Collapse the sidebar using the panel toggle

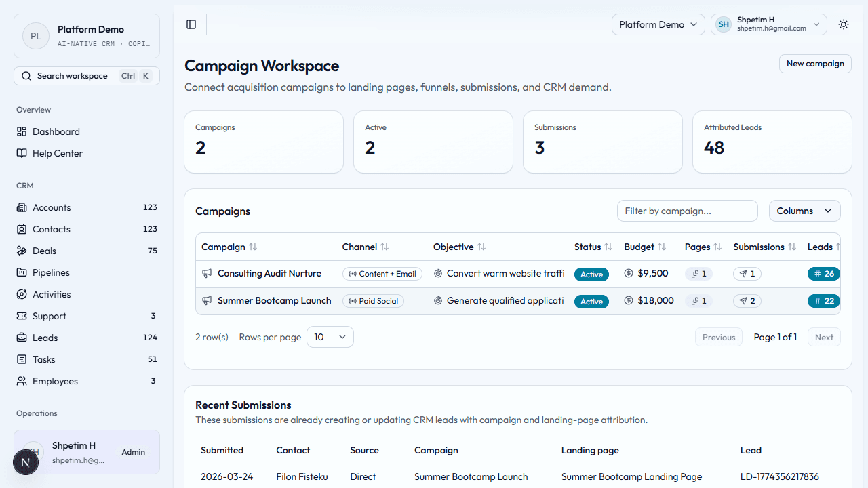pos(191,24)
